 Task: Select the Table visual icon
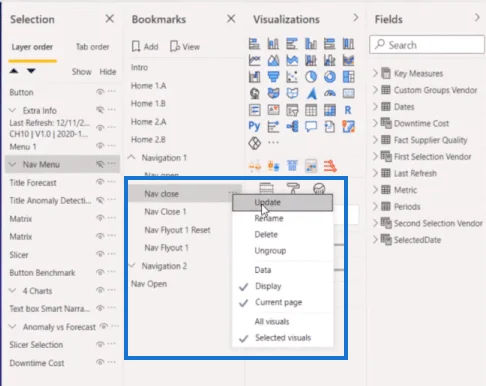311,110
